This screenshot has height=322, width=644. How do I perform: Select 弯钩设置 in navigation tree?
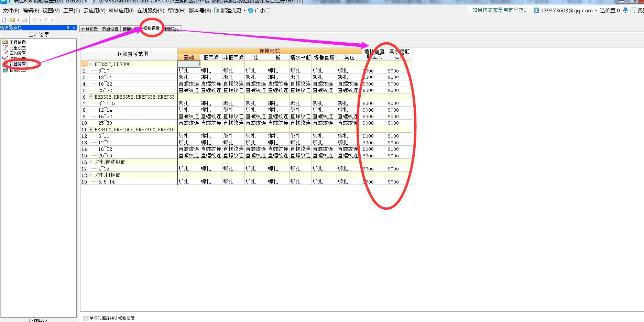(x=18, y=53)
